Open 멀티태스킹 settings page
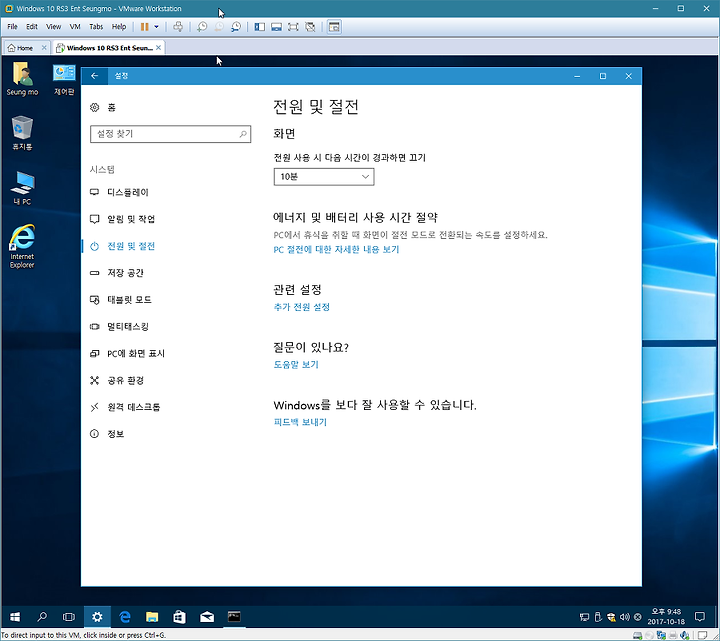Viewport: 720px width, 641px height. pyautogui.click(x=119, y=326)
